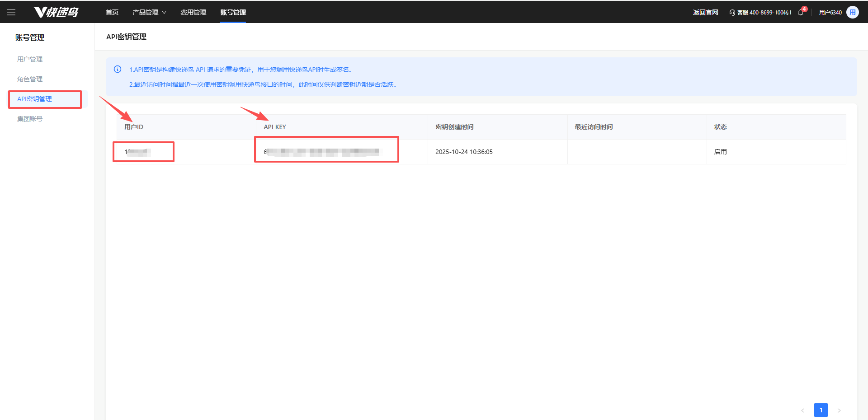The height and width of the screenshot is (420, 868).
Task: Select page 1 pagination button
Action: [x=821, y=410]
